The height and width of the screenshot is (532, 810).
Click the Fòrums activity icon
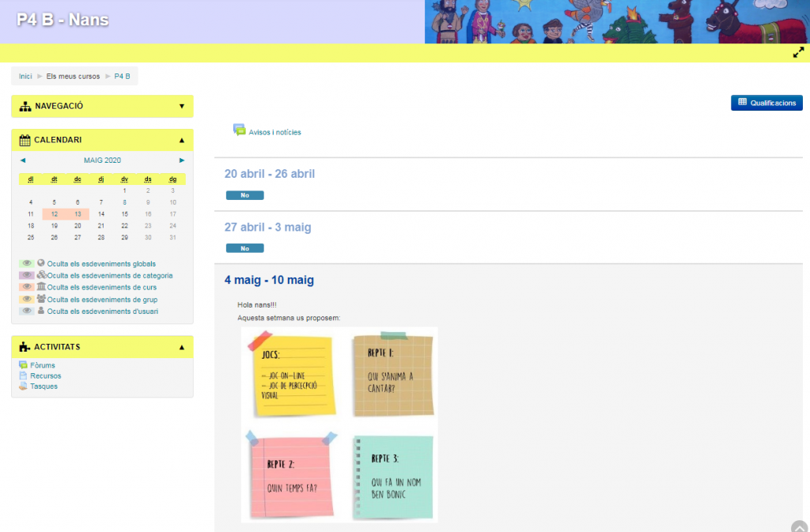point(23,365)
